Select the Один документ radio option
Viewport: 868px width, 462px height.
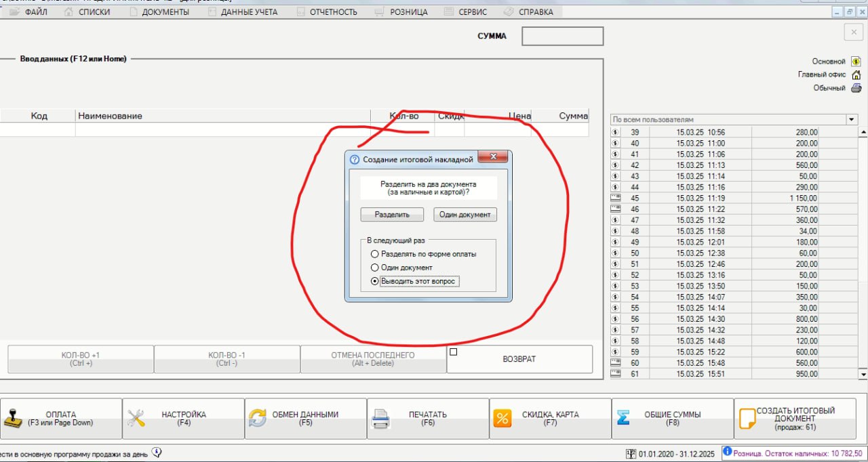coord(375,268)
